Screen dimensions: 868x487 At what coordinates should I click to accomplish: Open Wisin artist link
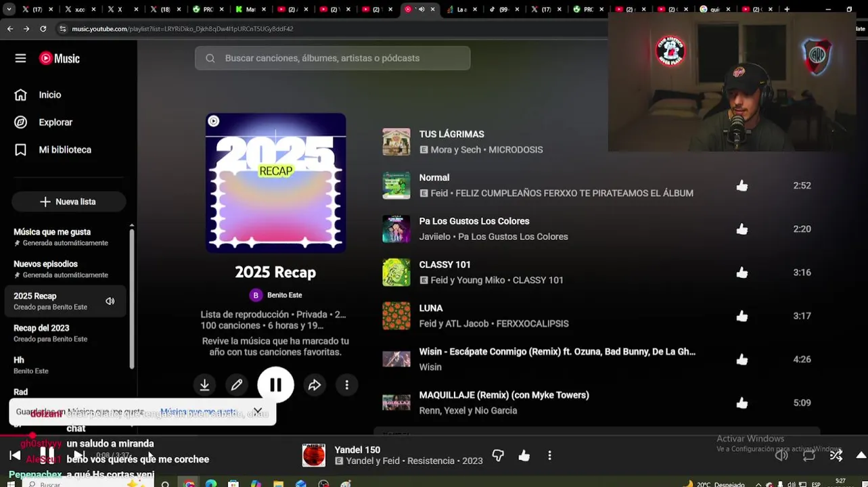[x=430, y=367]
